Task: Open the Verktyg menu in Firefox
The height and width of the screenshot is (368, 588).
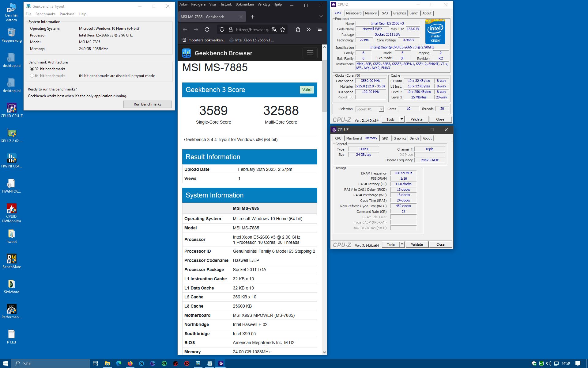Action: tap(263, 4)
